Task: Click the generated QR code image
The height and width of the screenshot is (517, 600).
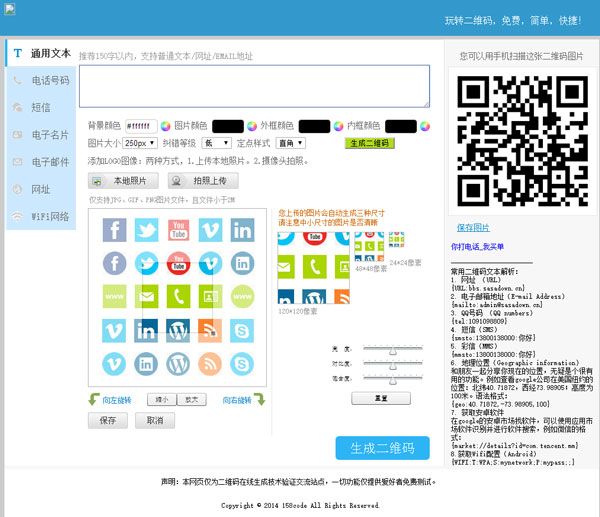Action: [523, 141]
